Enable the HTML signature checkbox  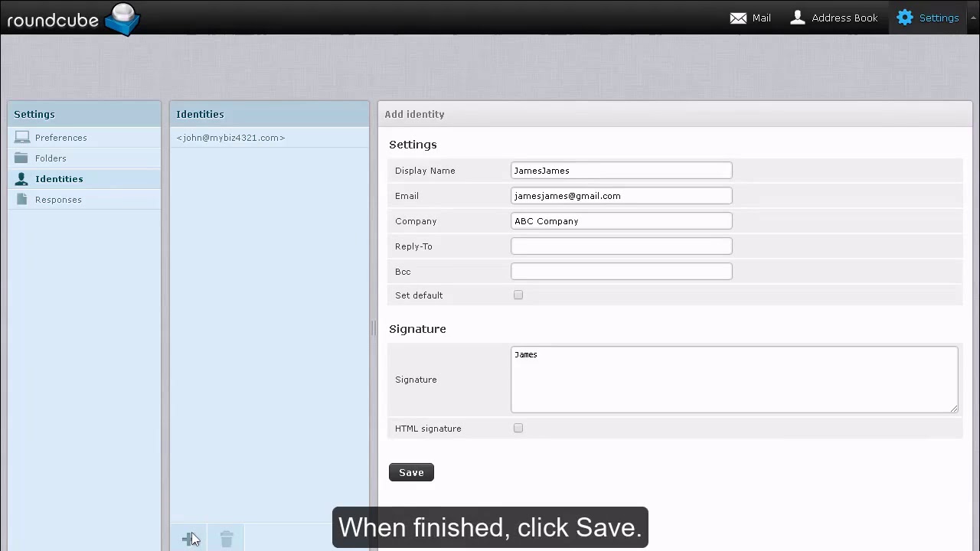[x=518, y=429]
